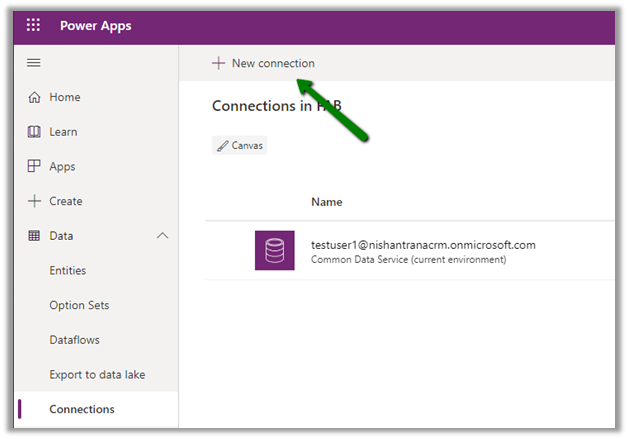Click the Home house icon
Screen dimensions: 628x439
(x=34, y=97)
